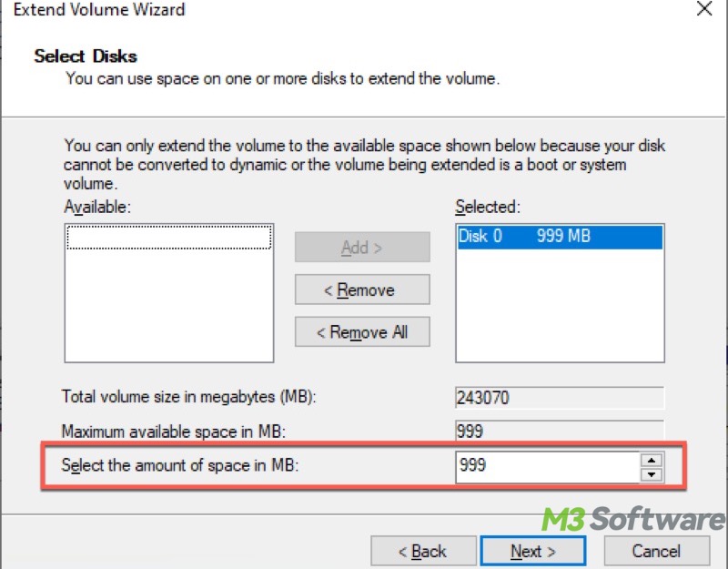This screenshot has height=569, width=728.
Task: Click the Extend Volume Wizard title bar
Action: (x=273, y=11)
